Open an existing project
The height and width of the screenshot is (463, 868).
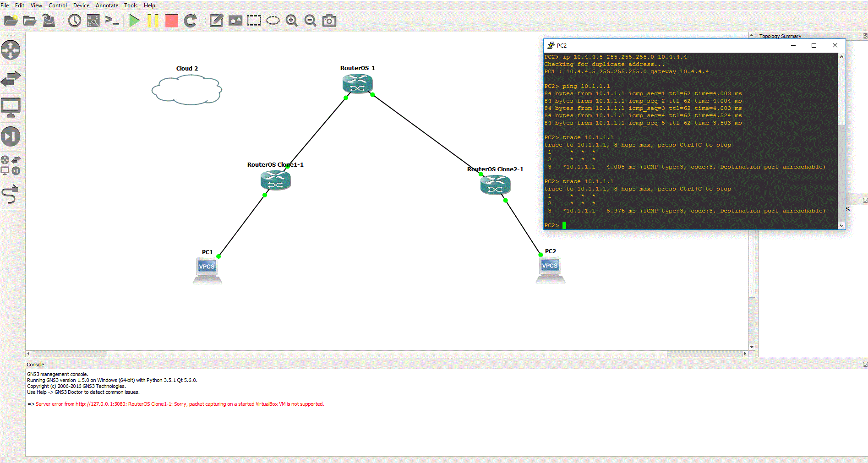coord(30,21)
